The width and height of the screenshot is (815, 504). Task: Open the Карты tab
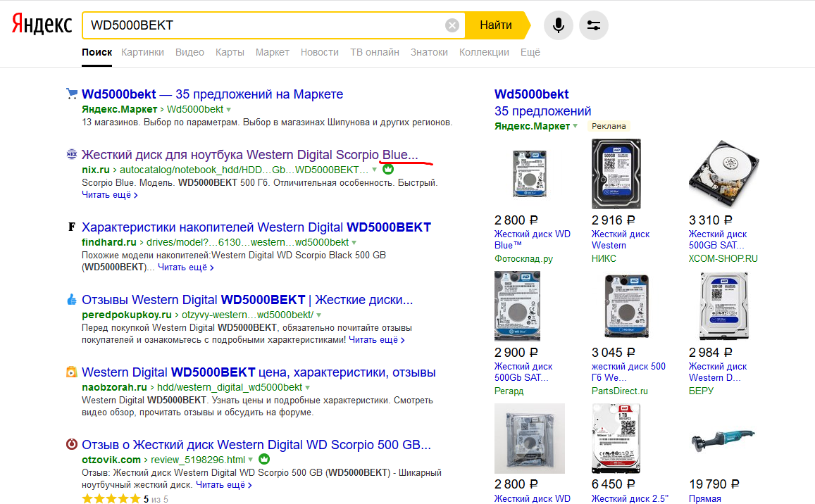click(x=230, y=53)
